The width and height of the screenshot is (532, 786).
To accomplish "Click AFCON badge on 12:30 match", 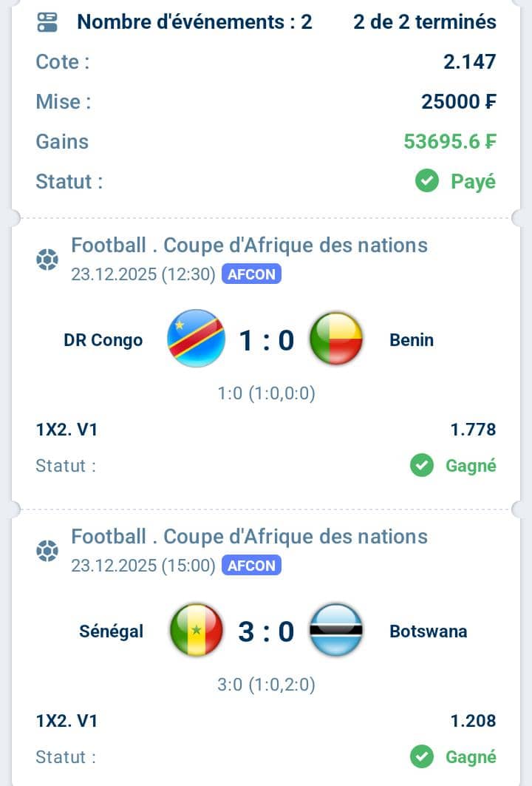I will point(251,274).
